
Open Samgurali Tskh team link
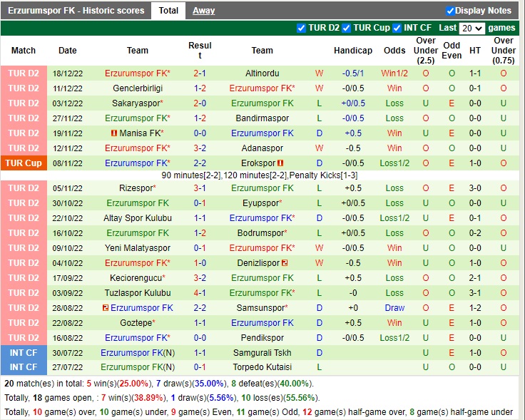pyautogui.click(x=262, y=353)
